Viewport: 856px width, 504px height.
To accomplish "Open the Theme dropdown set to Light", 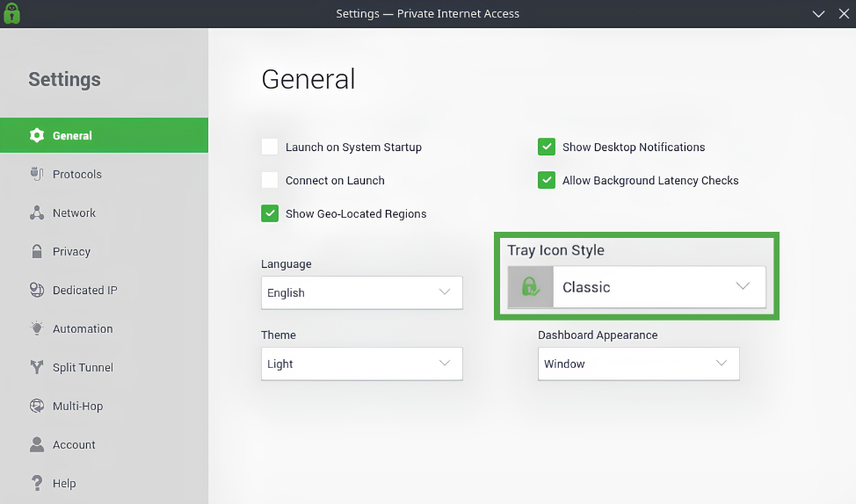I will (x=362, y=364).
